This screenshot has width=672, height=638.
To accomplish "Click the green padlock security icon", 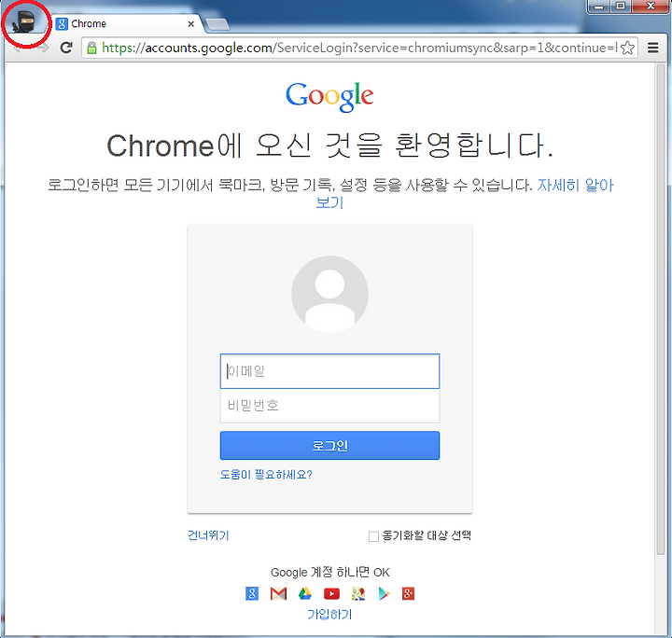I will 91,48.
